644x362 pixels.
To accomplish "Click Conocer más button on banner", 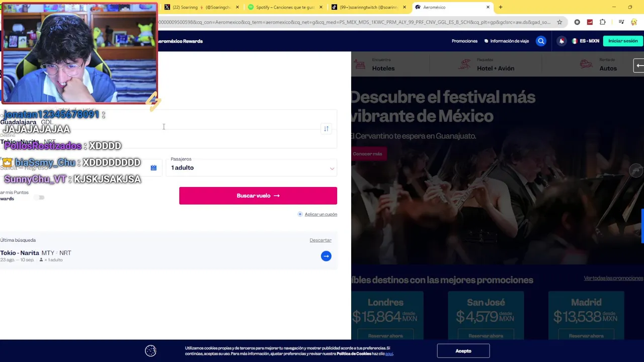I will (368, 154).
